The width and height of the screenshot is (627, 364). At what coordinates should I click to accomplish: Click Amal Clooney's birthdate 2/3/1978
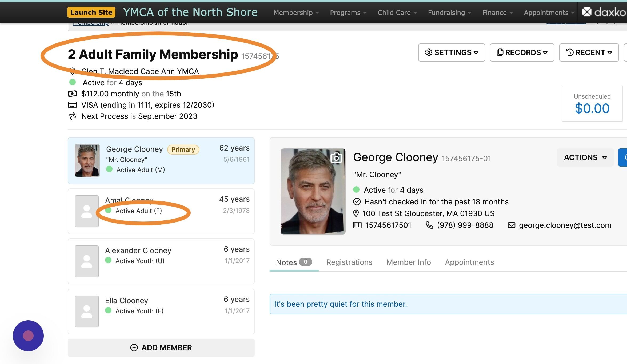click(236, 211)
